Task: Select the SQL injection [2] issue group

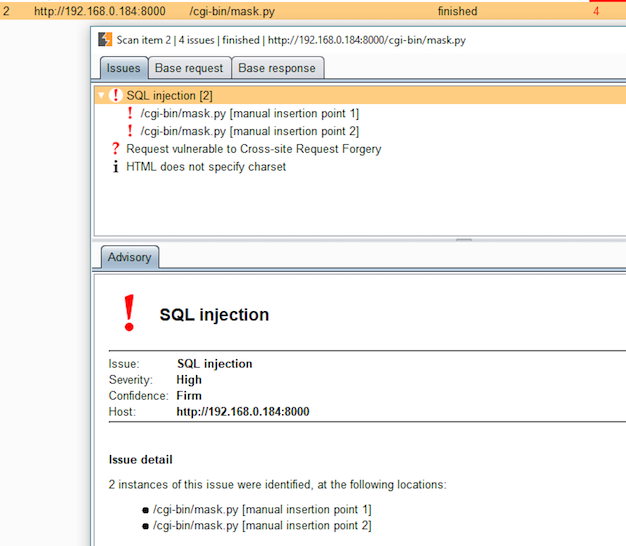Action: tap(169, 95)
